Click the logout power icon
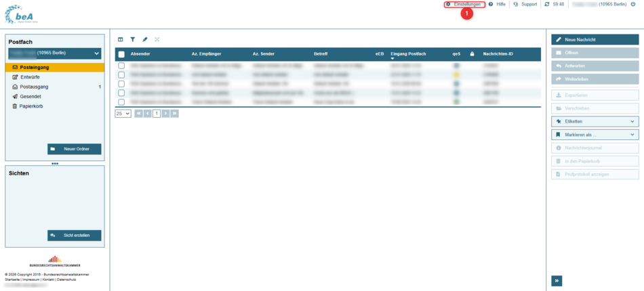The image size is (644, 291). (x=633, y=4)
